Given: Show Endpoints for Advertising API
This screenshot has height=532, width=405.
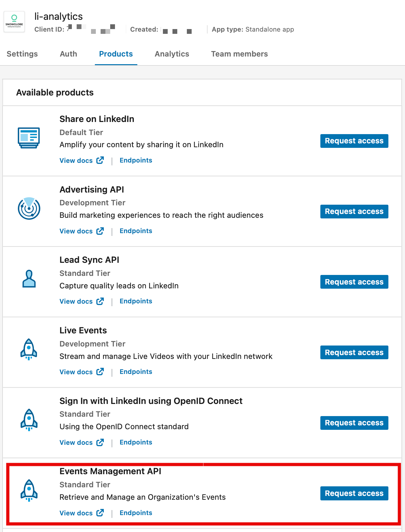Looking at the screenshot, I should (136, 231).
